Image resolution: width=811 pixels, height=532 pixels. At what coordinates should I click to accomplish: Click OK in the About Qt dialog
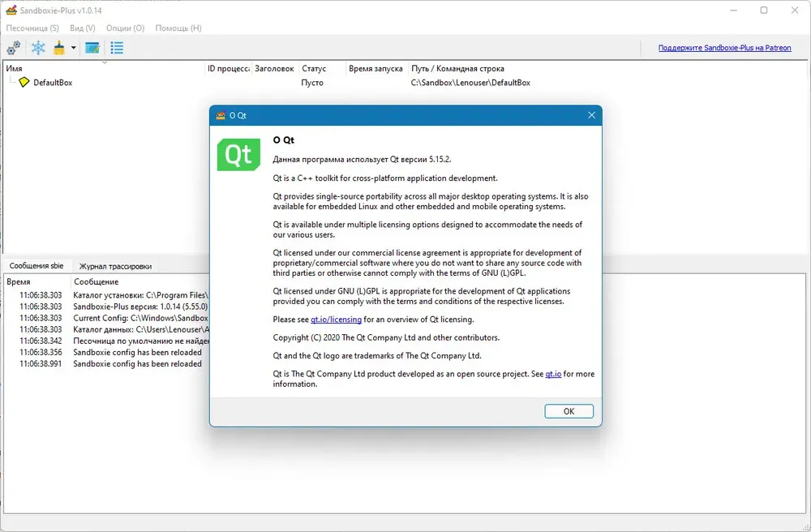[569, 411]
